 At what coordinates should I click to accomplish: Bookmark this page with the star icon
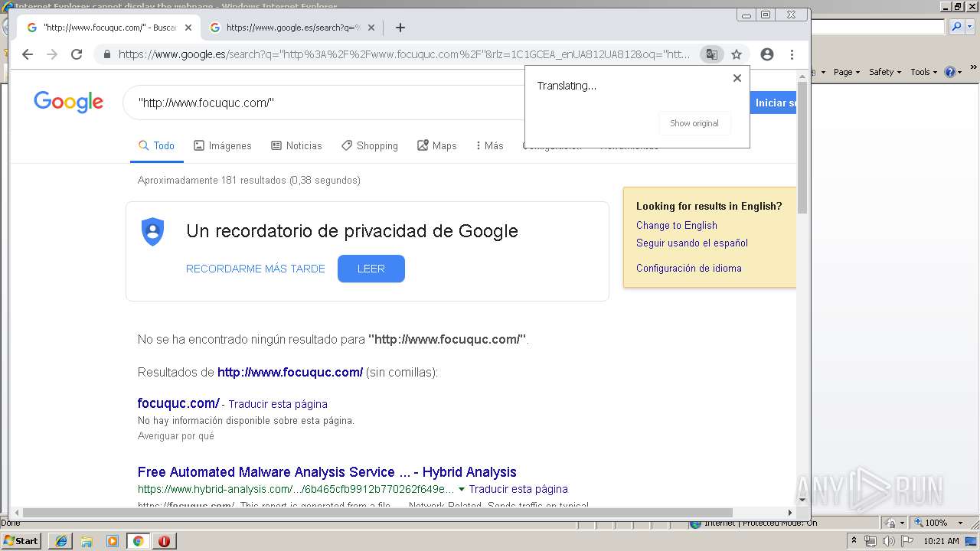click(737, 54)
